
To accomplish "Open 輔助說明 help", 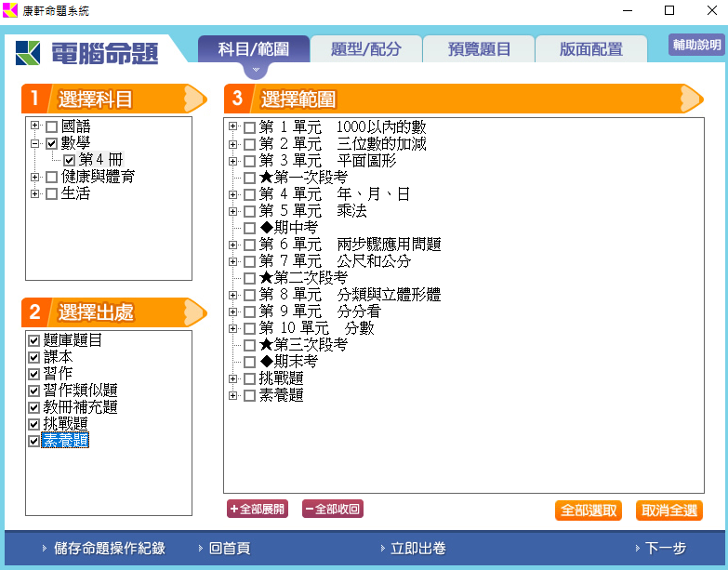I will (695, 45).
